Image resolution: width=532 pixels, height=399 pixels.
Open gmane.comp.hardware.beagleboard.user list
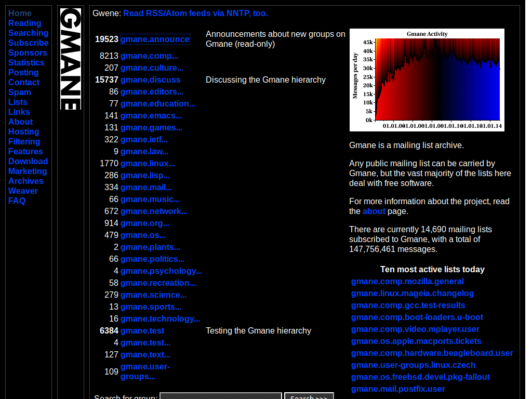click(x=432, y=353)
